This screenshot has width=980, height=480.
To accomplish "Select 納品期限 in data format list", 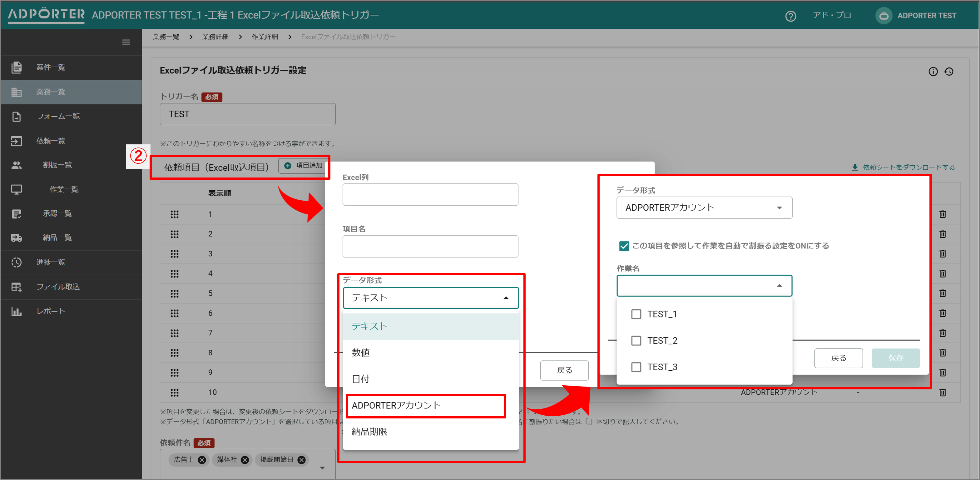I will pos(431,432).
